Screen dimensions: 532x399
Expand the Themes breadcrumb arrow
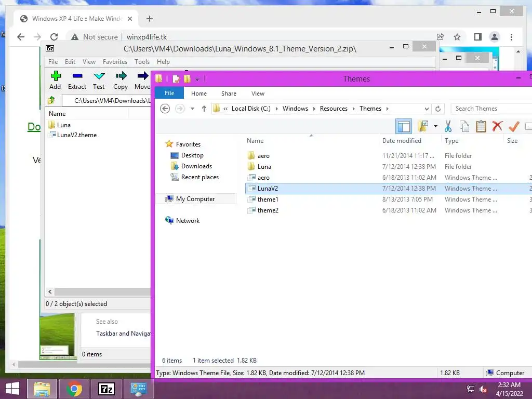tap(387, 109)
